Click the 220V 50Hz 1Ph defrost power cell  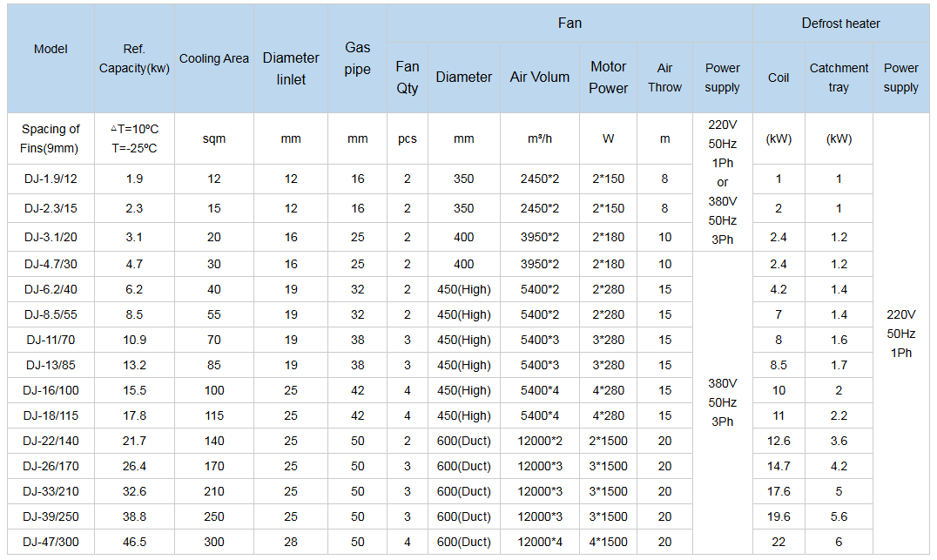tap(900, 334)
